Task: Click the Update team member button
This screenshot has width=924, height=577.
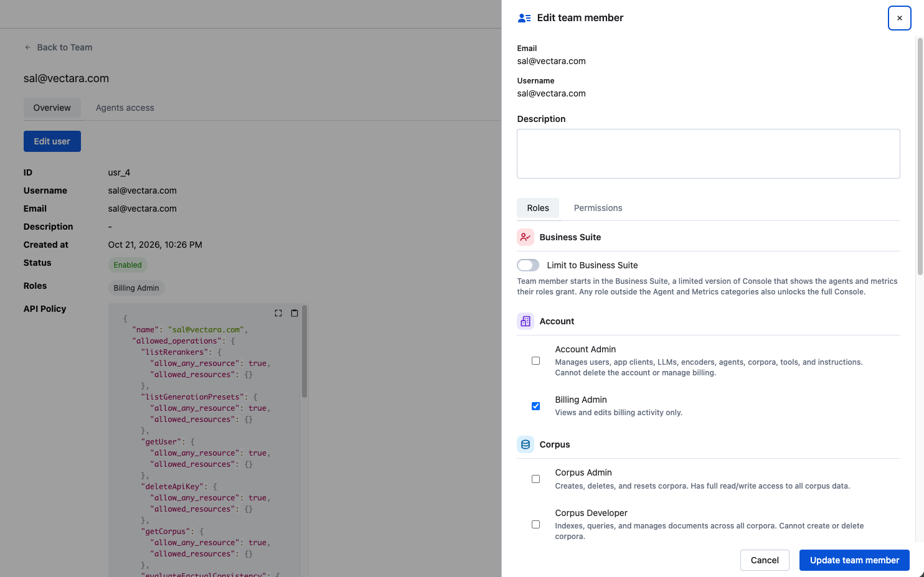Action: click(x=854, y=560)
